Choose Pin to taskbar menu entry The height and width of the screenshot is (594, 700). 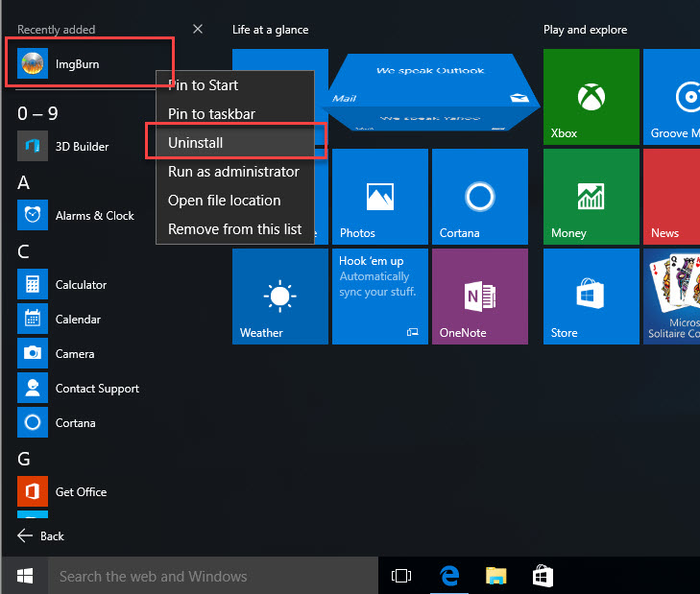point(235,114)
